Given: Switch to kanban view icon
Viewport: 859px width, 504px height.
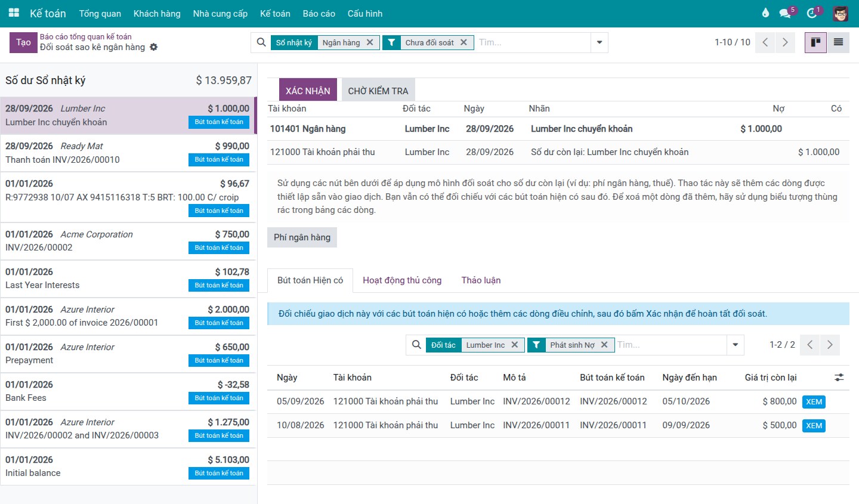Looking at the screenshot, I should (815, 42).
